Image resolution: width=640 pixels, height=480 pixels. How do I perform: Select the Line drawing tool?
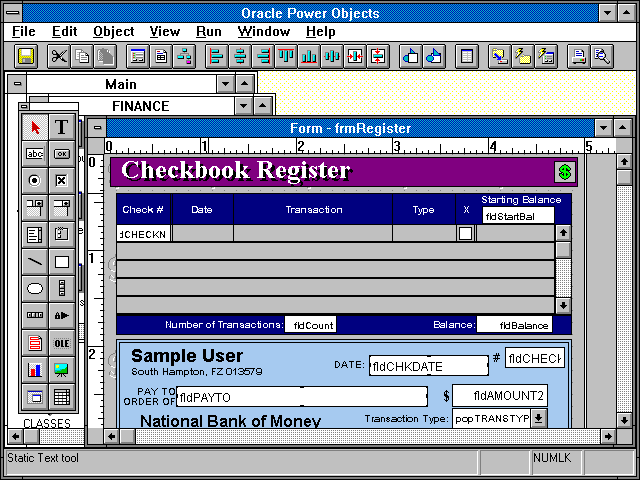[x=35, y=262]
